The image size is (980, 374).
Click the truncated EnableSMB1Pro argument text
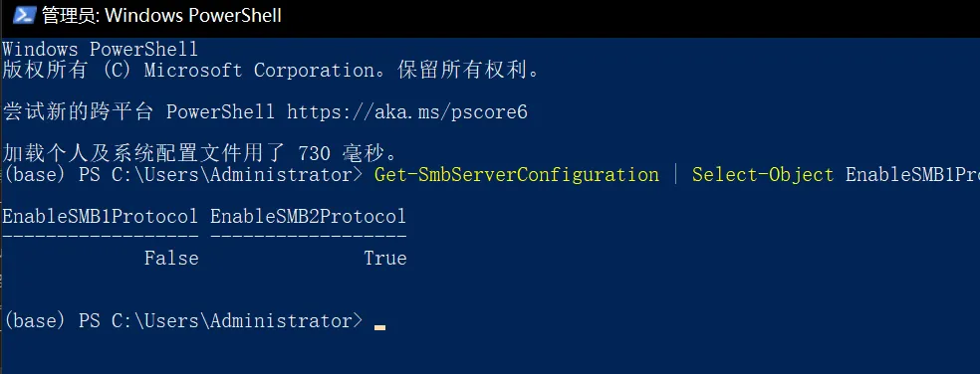(x=912, y=175)
